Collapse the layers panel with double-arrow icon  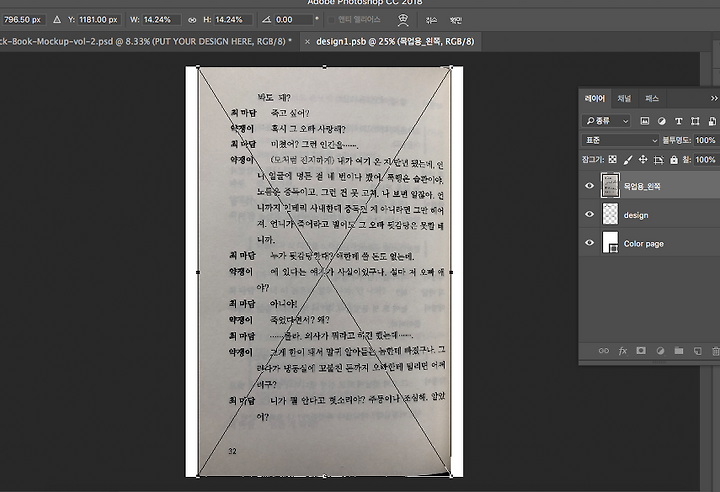(714, 98)
